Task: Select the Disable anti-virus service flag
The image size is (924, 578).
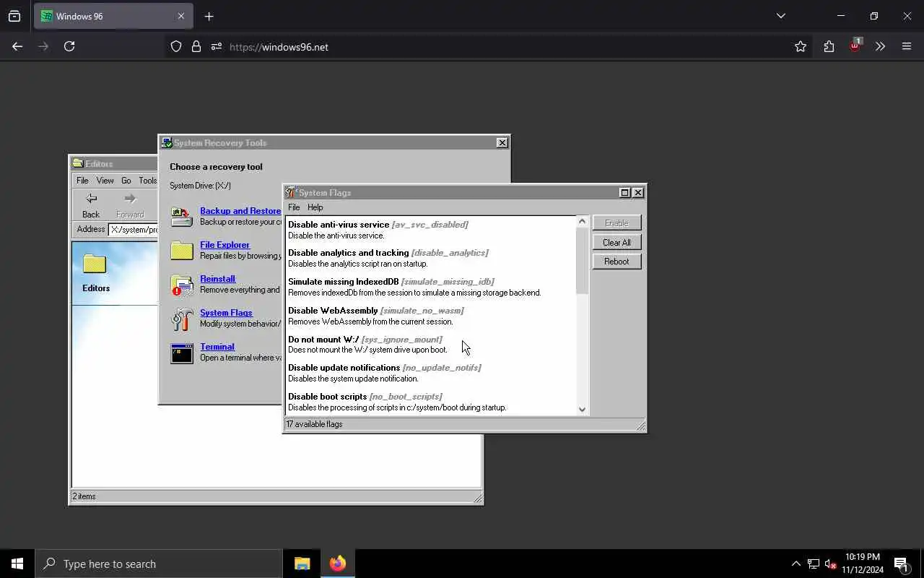Action: click(431, 230)
